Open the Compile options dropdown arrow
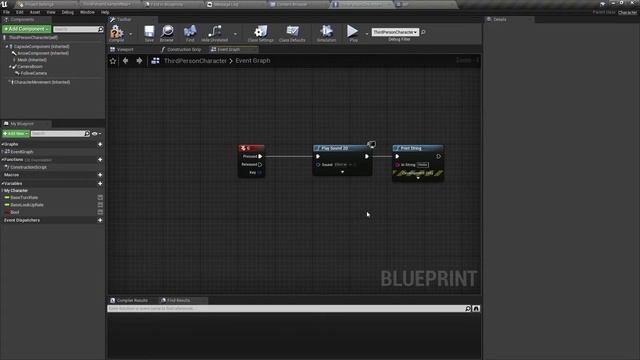Viewport: 640px width, 360px height. pyautogui.click(x=131, y=34)
